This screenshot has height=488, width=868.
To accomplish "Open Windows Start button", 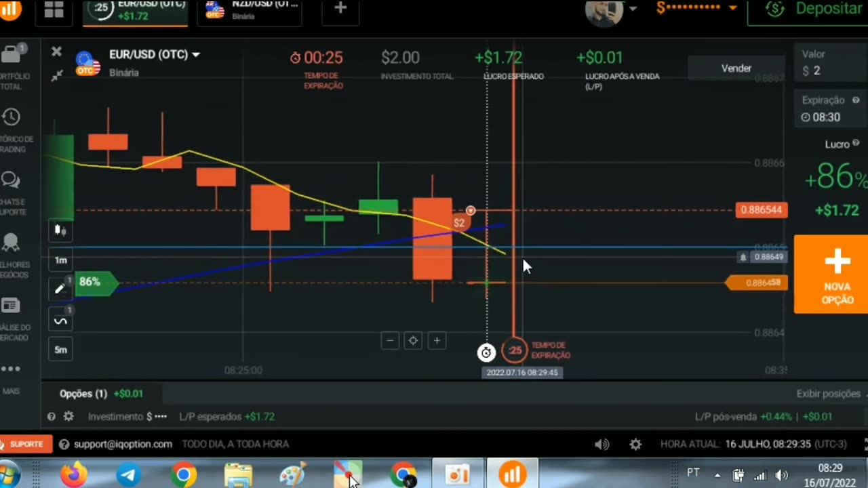I will pos(8,474).
